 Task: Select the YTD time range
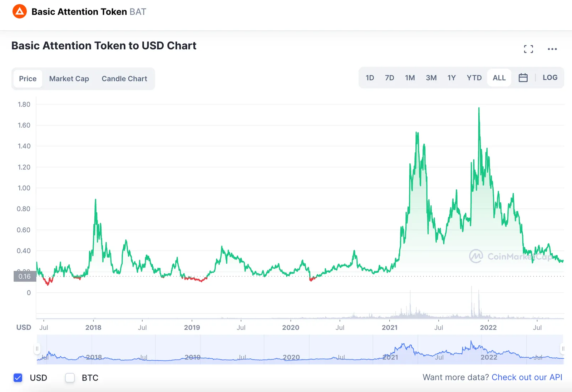click(474, 78)
